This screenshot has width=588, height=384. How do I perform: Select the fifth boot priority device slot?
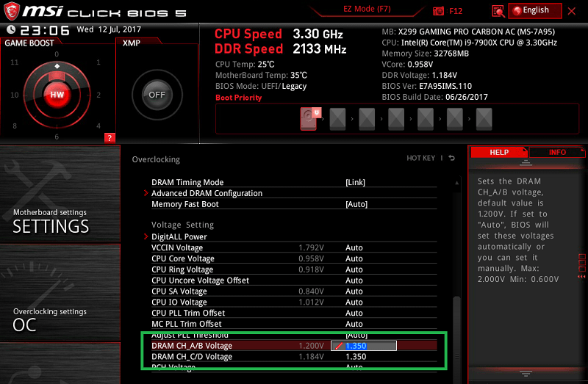click(426, 119)
